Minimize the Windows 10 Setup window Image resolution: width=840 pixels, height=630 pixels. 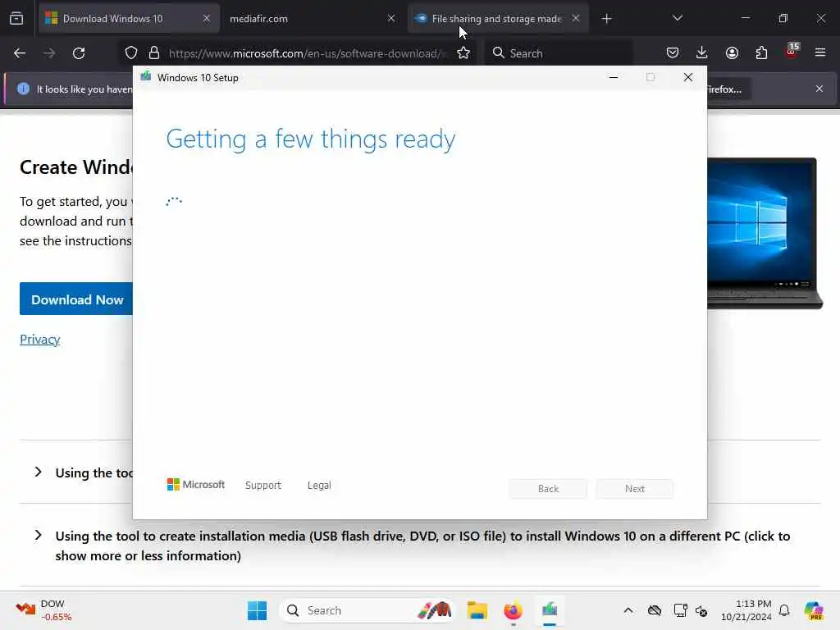(x=614, y=77)
